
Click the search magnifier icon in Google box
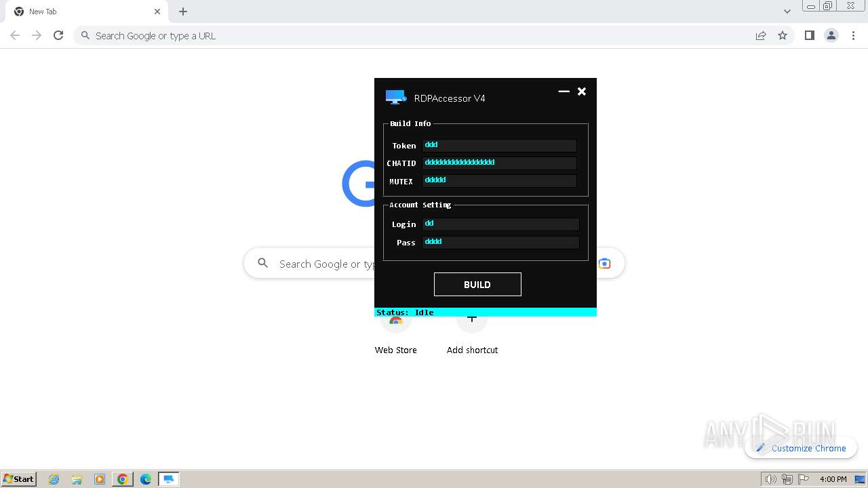[263, 263]
